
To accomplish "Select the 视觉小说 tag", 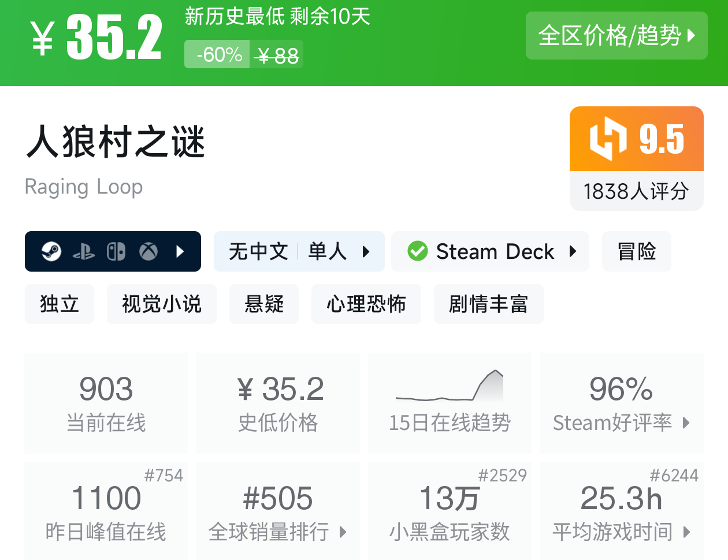I will click(x=162, y=304).
